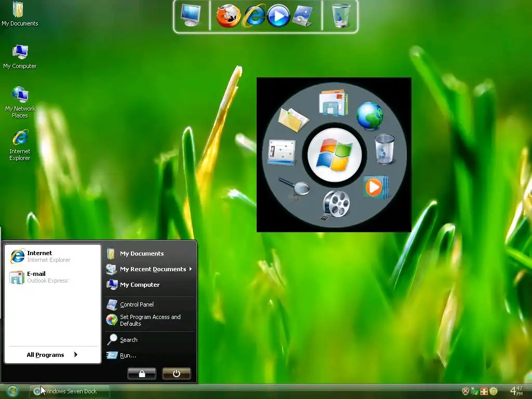Click green monitor tray icon with checkmark
This screenshot has width=532, height=399.
coord(475,392)
